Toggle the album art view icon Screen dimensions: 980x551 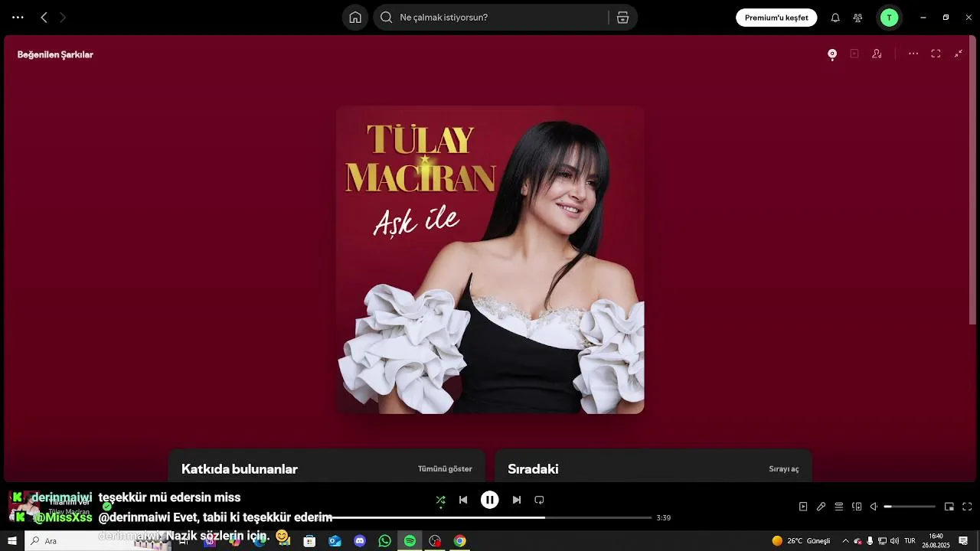click(x=832, y=54)
